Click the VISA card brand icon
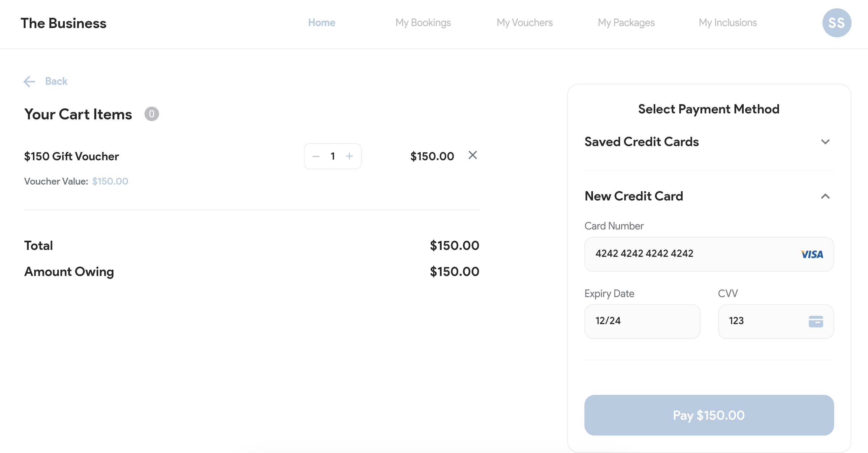The image size is (868, 453). click(811, 254)
